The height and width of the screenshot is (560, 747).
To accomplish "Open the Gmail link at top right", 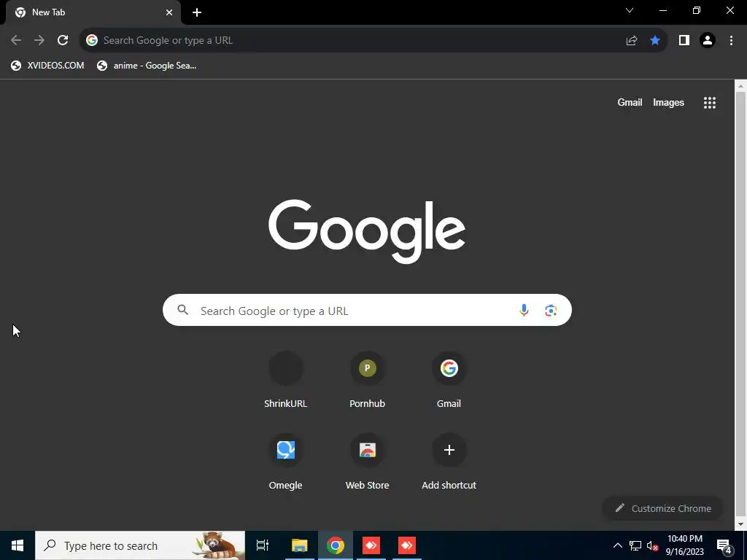I will (x=630, y=102).
